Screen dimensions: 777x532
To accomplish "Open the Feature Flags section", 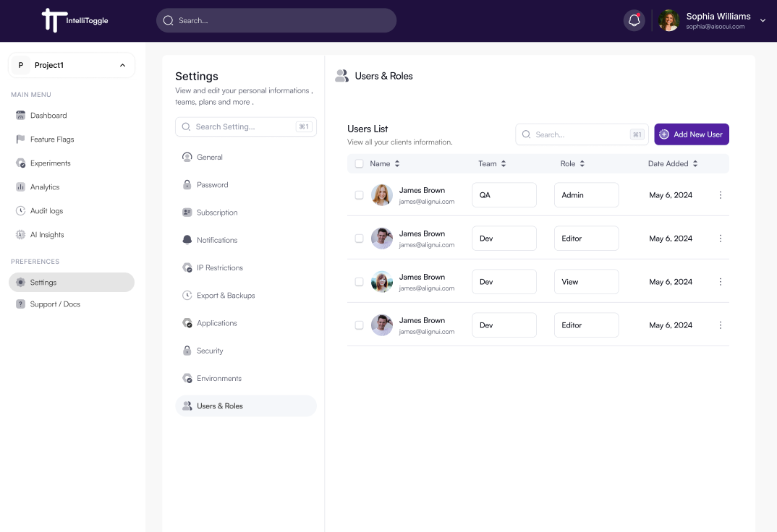I will coord(51,139).
